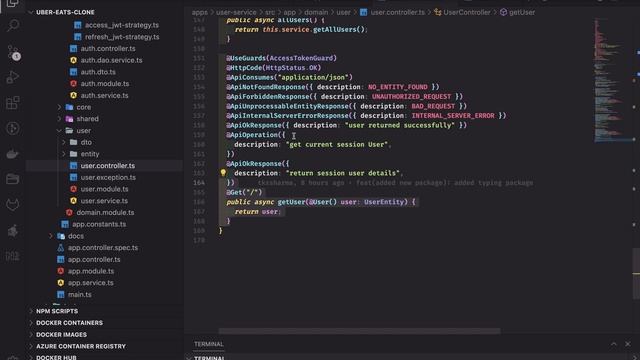Click the git blame annotation on line 164
The height and width of the screenshot is (360, 640).
click(x=395, y=183)
